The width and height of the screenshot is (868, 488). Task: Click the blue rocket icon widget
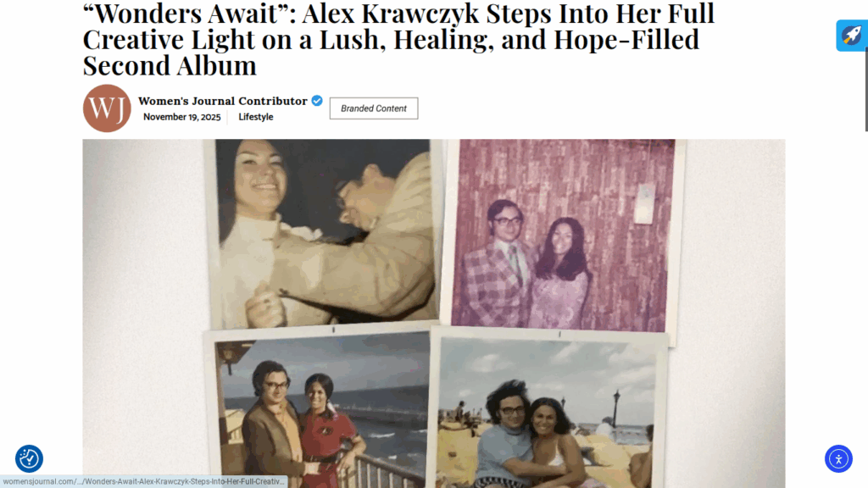(852, 36)
